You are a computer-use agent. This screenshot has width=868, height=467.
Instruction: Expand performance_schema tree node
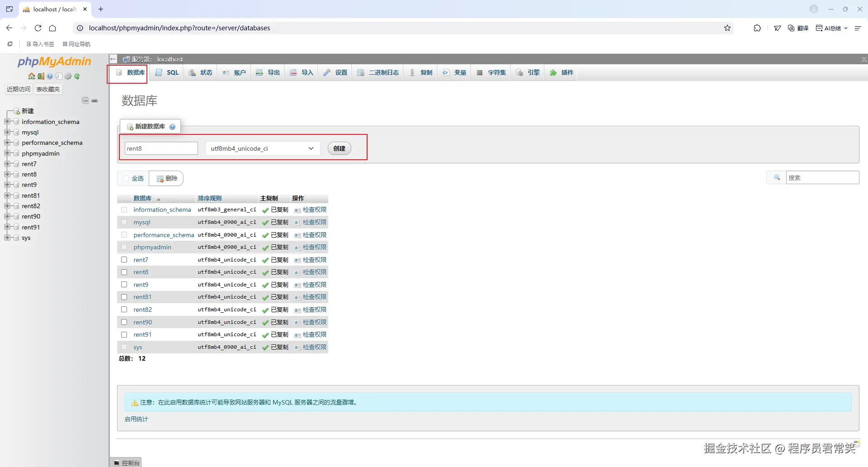[7, 143]
